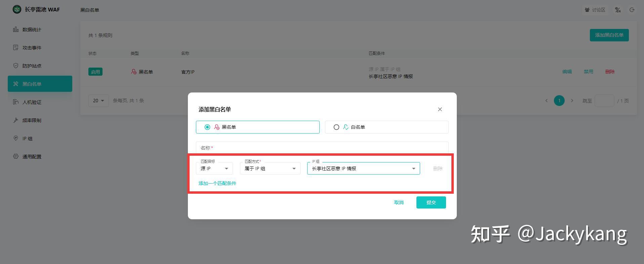Open the 讨论区 discussion button

pos(595,10)
